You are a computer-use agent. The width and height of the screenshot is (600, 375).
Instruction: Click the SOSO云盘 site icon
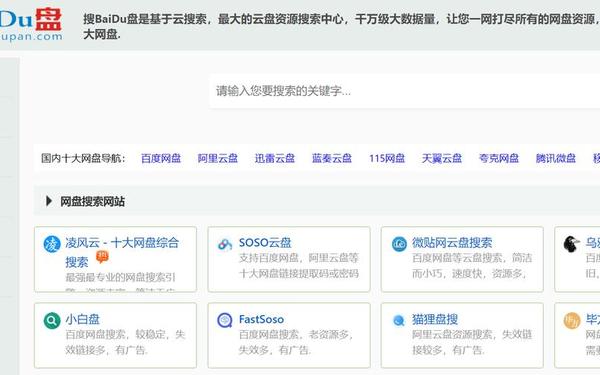[x=225, y=244]
